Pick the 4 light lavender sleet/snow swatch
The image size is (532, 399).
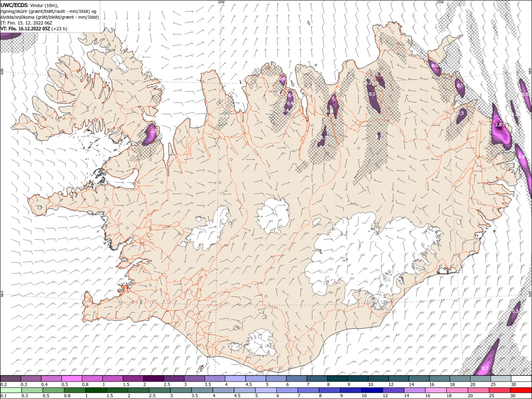(235, 379)
